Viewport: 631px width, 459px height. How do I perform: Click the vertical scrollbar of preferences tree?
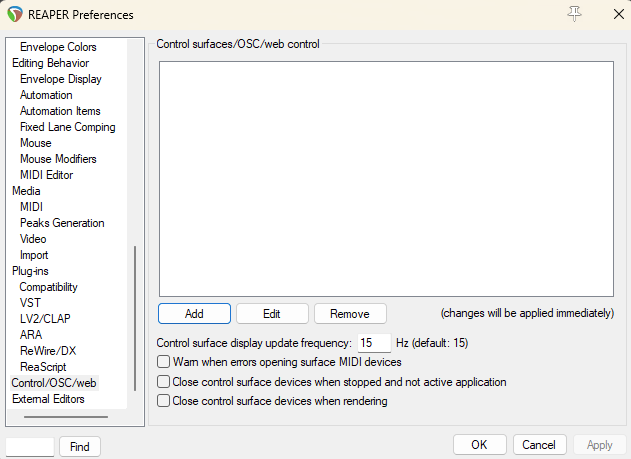click(135, 318)
